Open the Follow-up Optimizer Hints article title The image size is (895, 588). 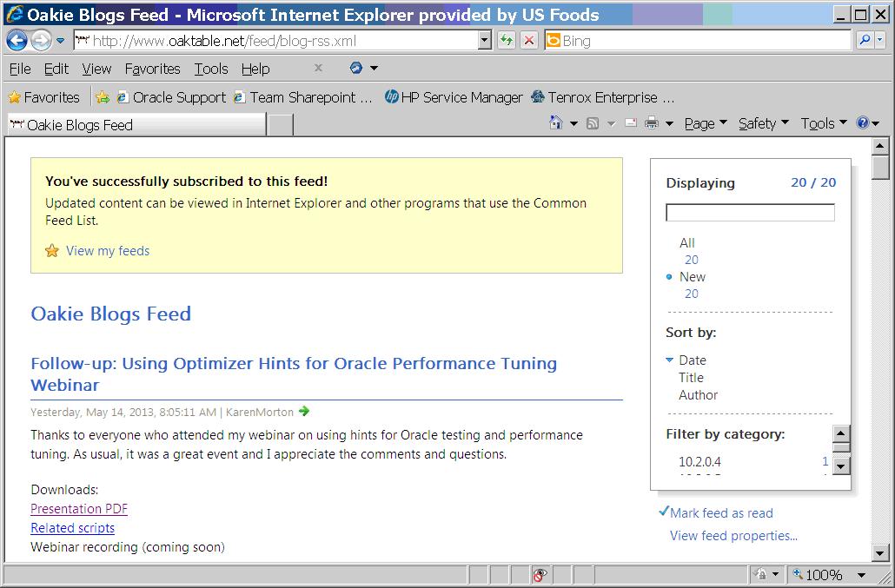(x=294, y=374)
